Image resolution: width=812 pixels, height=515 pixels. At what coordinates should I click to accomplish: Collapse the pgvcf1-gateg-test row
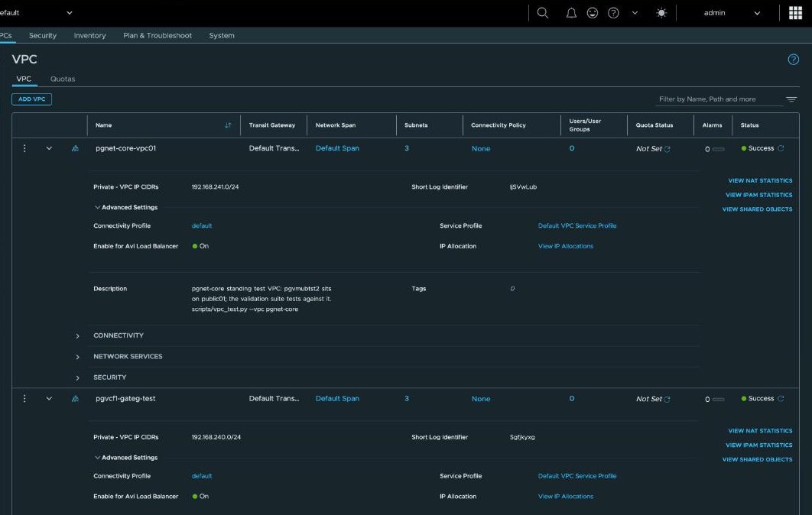tap(49, 399)
